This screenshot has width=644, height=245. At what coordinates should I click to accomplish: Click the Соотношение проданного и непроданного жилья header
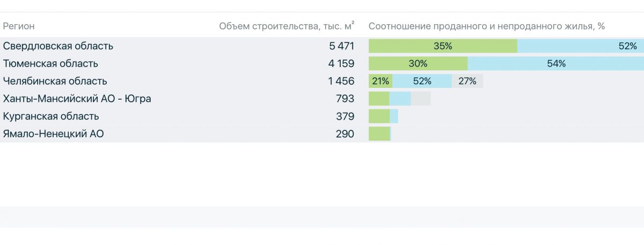click(487, 26)
